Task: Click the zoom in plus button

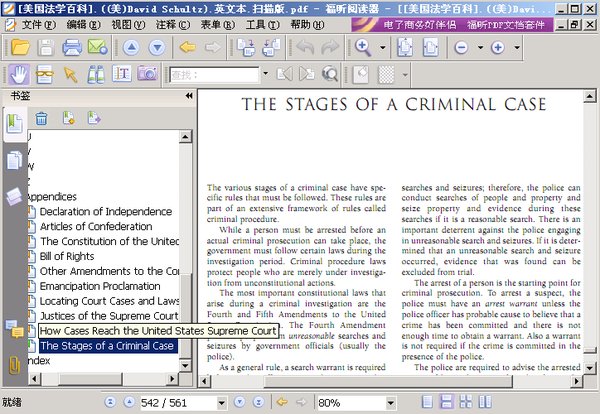Action: [x=497, y=47]
